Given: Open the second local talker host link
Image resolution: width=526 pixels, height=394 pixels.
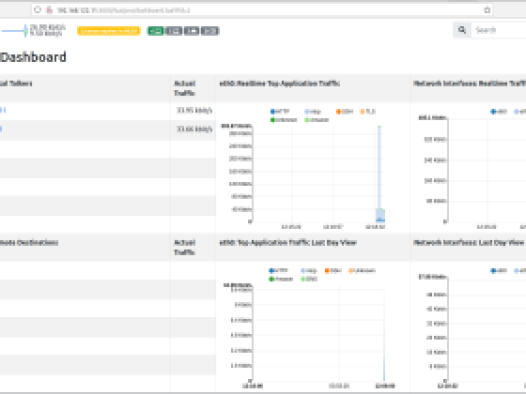Looking at the screenshot, I should coord(1,129).
